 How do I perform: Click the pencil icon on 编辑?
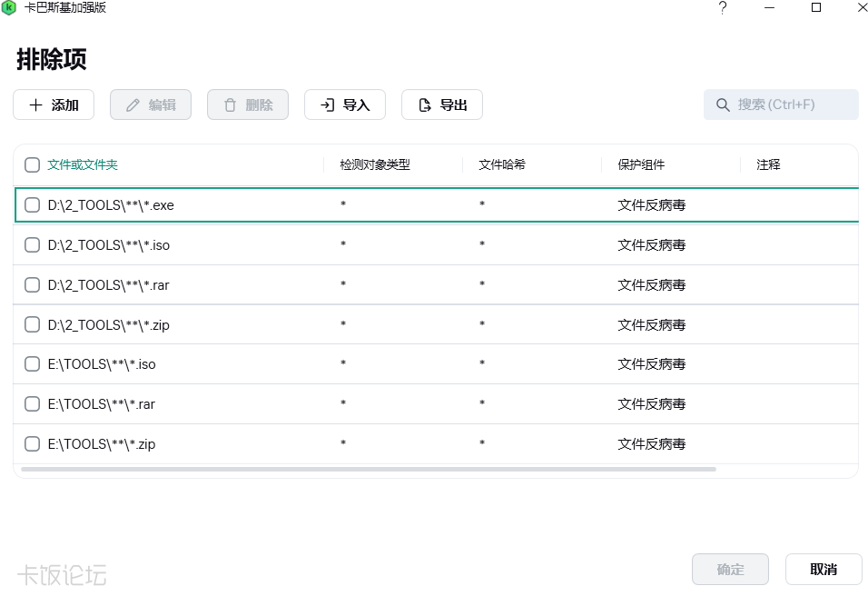pyautogui.click(x=133, y=104)
